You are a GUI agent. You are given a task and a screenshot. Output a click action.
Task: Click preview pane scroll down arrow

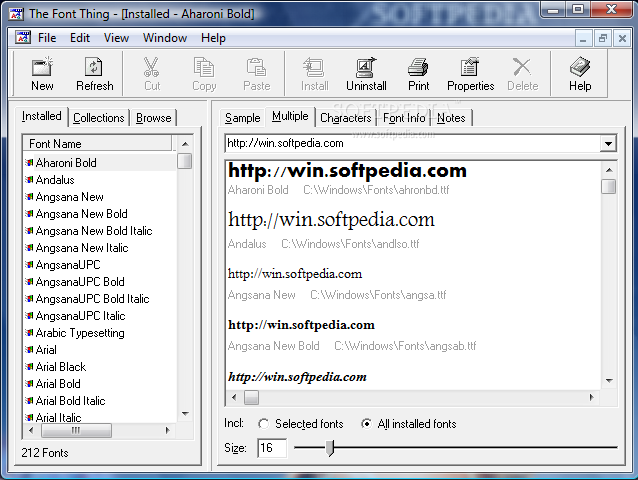(609, 381)
